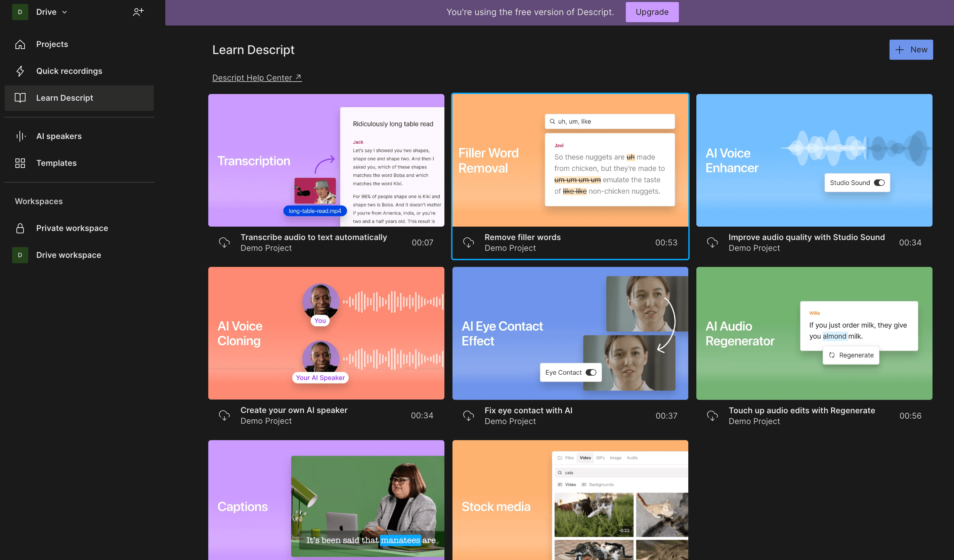Click cloud download icon for Remove filler words
Screen dimensions: 954x560
click(468, 242)
